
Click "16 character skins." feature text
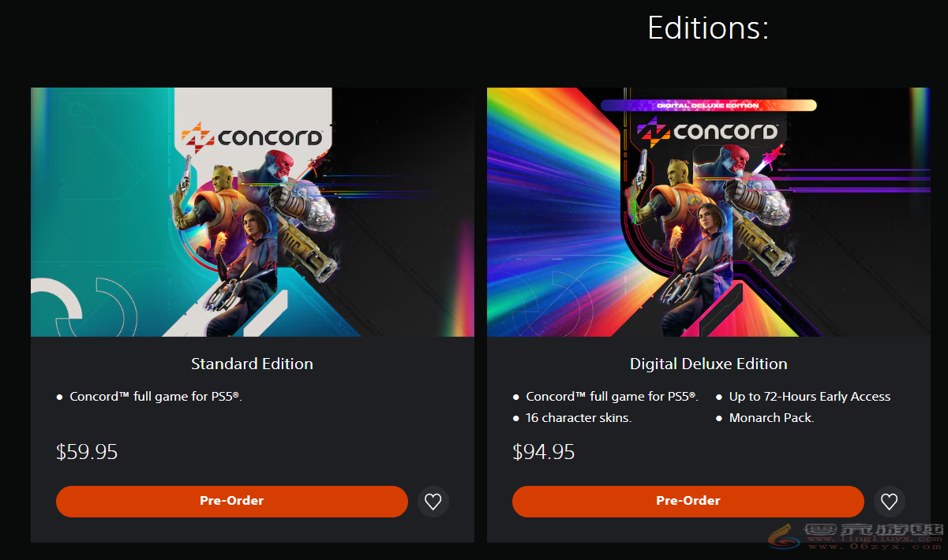pos(579,418)
